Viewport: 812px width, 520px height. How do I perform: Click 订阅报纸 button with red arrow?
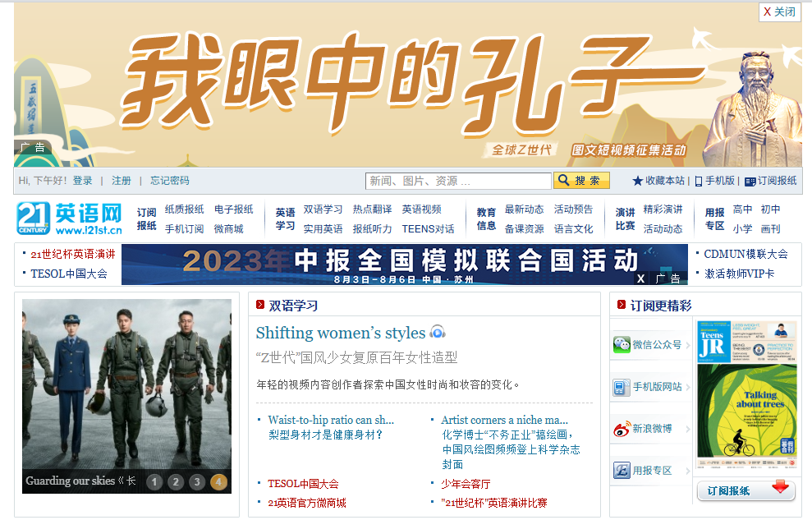pyautogui.click(x=746, y=490)
